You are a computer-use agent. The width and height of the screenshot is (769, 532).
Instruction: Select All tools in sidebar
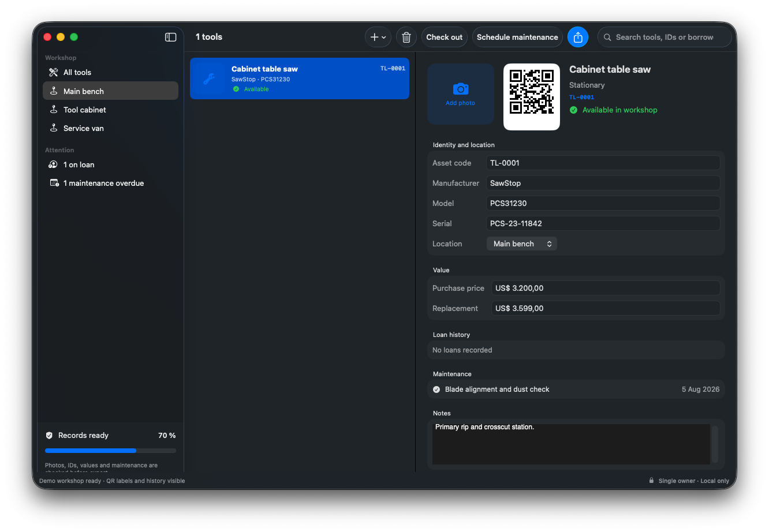click(110, 72)
